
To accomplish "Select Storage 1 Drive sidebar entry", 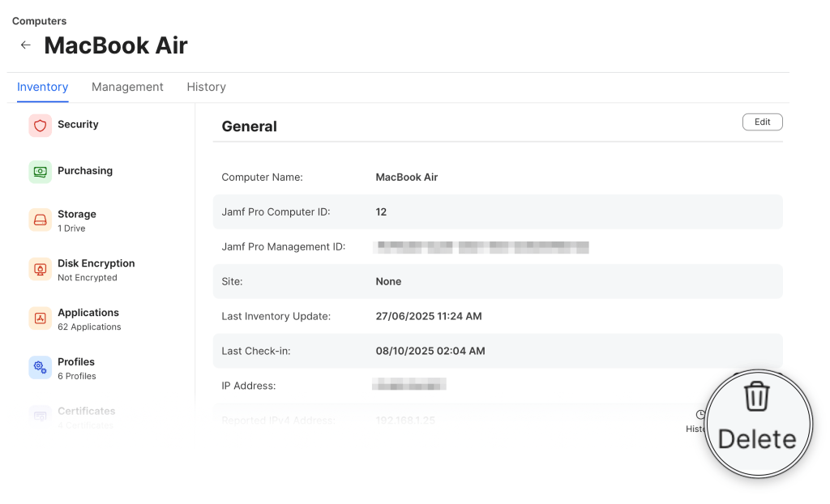I will point(77,220).
